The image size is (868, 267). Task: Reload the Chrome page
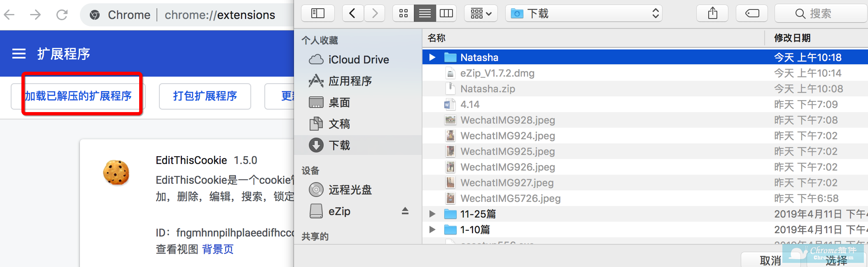[x=62, y=15]
